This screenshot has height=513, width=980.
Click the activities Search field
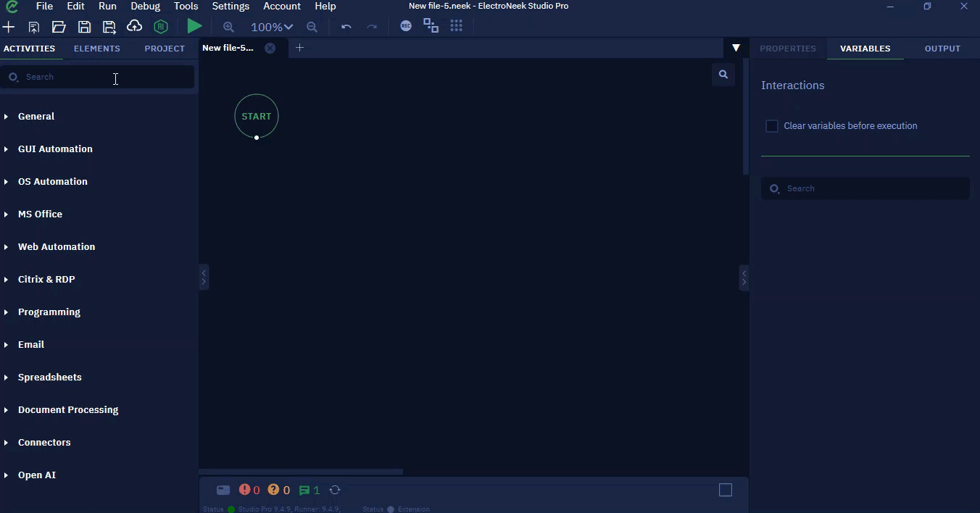pyautogui.click(x=98, y=77)
